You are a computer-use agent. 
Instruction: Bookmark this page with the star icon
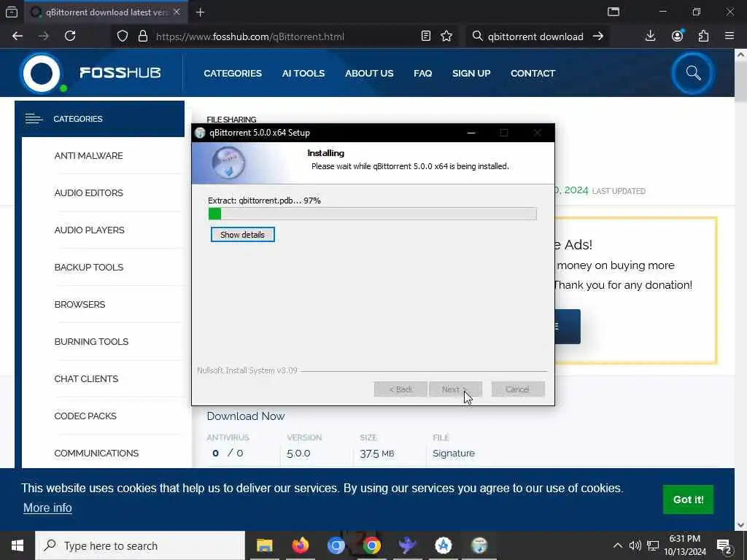[446, 36]
